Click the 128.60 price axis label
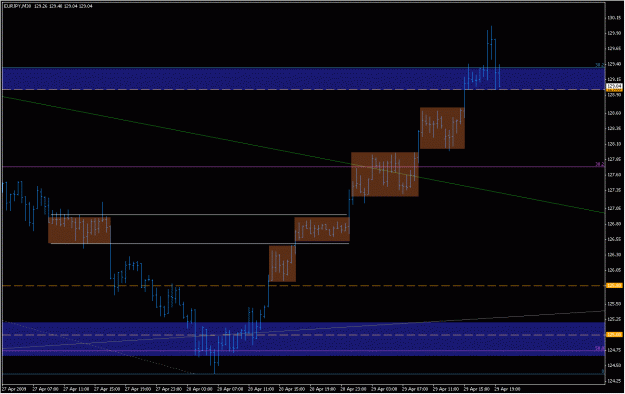 tap(614, 113)
